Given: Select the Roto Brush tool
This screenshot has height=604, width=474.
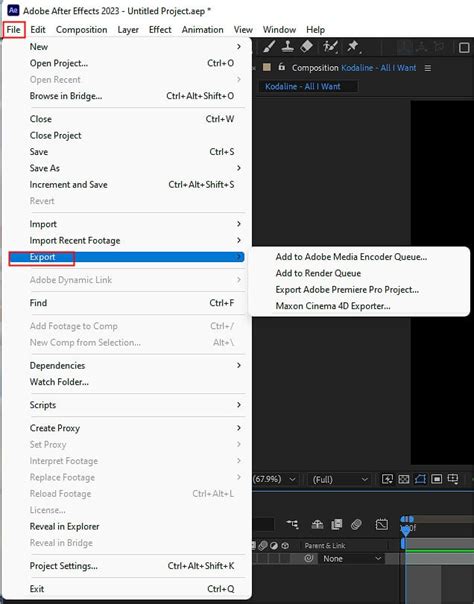Looking at the screenshot, I should coord(330,47).
